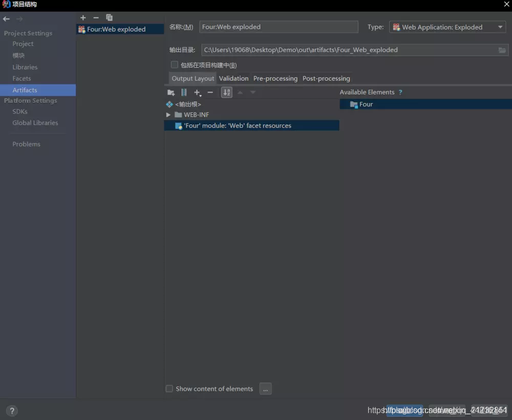Create directory in output layout toolbar
Image resolution: width=512 pixels, height=420 pixels.
click(x=171, y=93)
